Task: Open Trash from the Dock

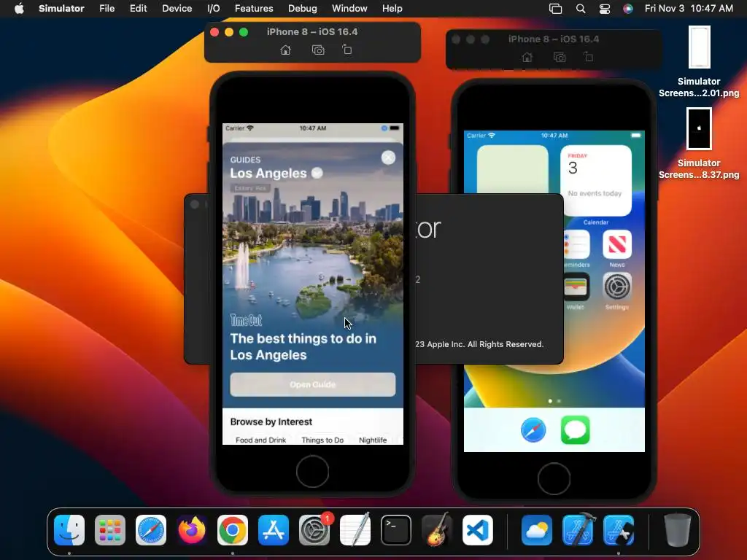Action: [678, 530]
